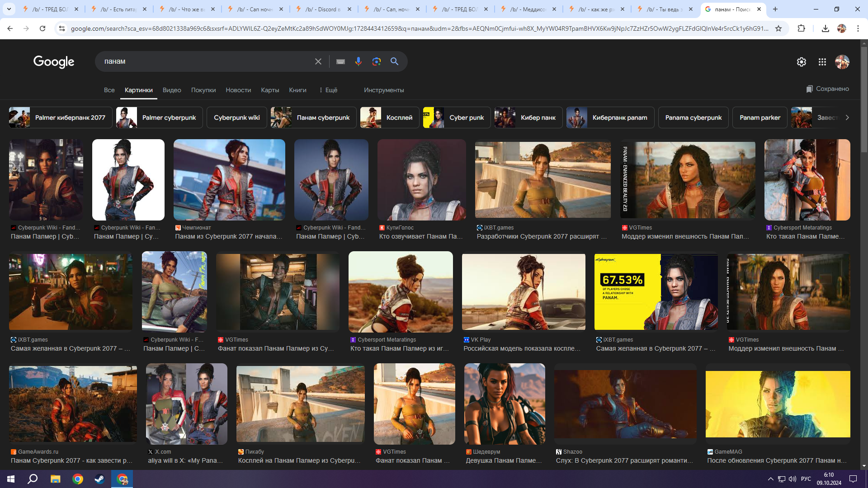Click the voice search microphone icon
The height and width of the screenshot is (488, 868).
[x=358, y=61]
